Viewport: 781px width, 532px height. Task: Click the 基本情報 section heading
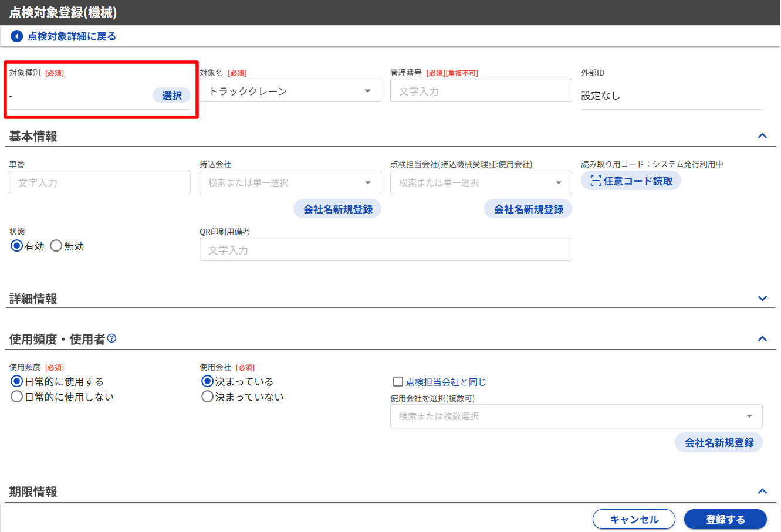[33, 136]
